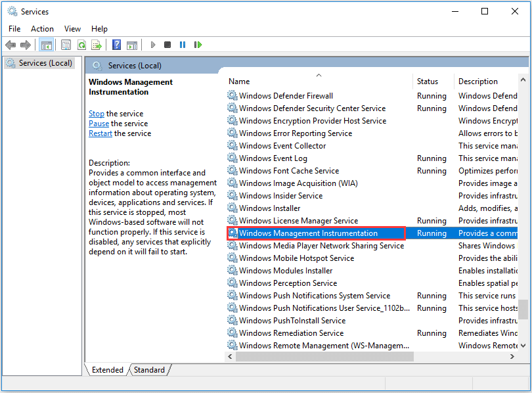532x393 pixels.
Task: Select the Windows Event Log service row
Action: pos(273,158)
